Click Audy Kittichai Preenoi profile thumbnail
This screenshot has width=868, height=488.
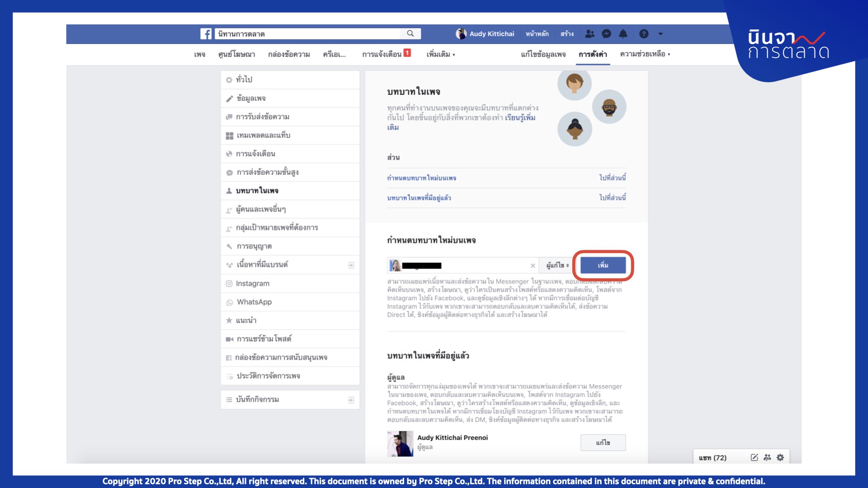[400, 444]
